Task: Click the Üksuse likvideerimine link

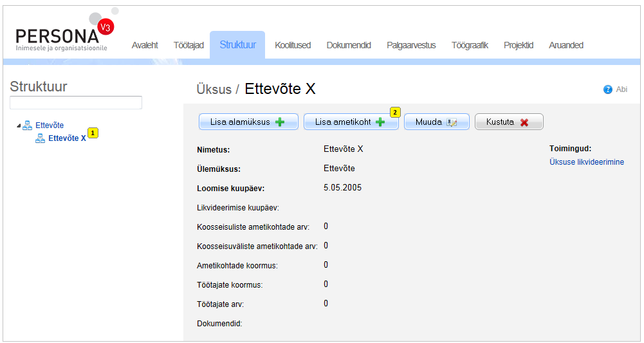Action: coord(586,162)
